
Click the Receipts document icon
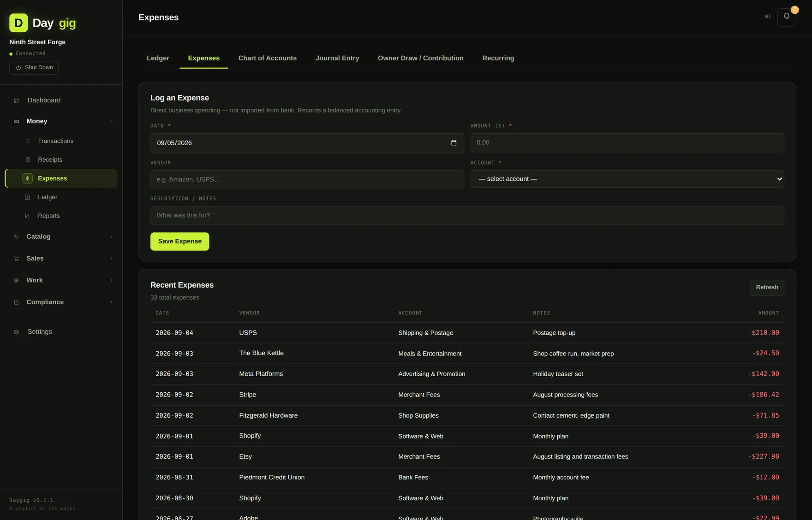(28, 160)
